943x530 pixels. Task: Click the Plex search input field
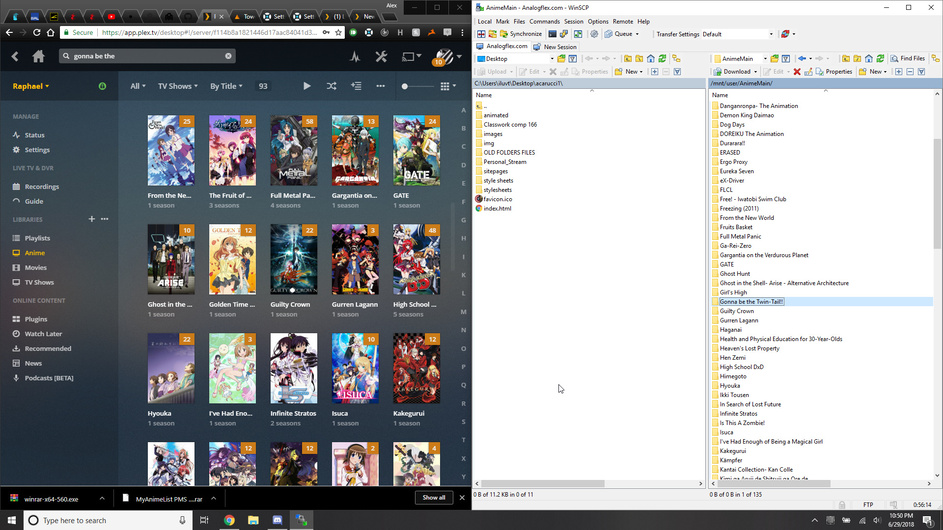147,56
